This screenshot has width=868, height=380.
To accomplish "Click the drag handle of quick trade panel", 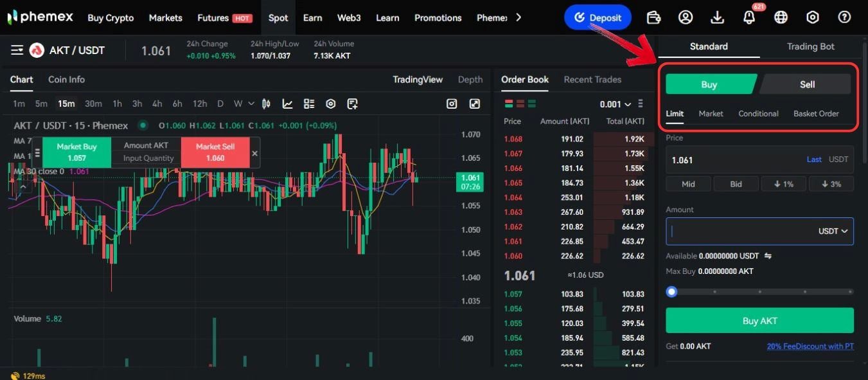I will click(37, 152).
